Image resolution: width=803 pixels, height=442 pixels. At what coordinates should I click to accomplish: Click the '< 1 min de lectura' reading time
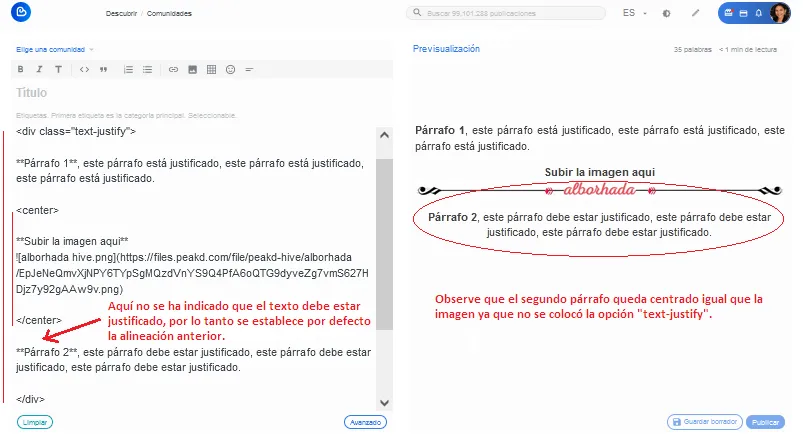(x=748, y=50)
